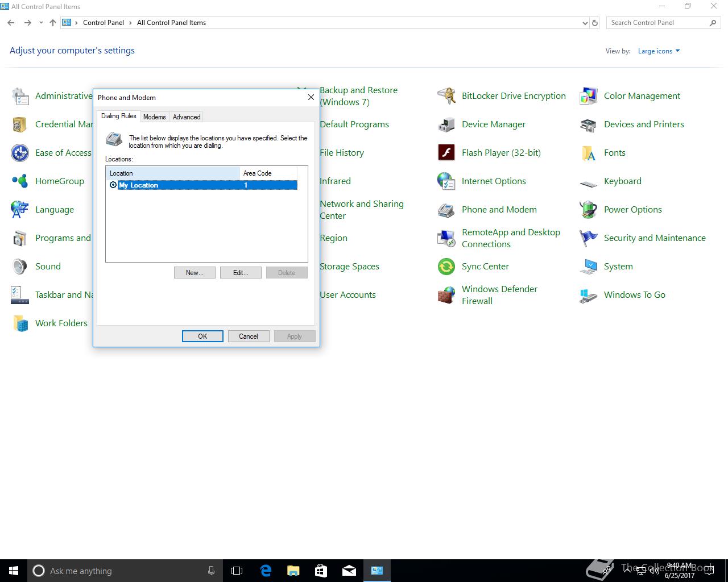The height and width of the screenshot is (582, 728).
Task: Switch to Dialing Rules tab
Action: (118, 116)
